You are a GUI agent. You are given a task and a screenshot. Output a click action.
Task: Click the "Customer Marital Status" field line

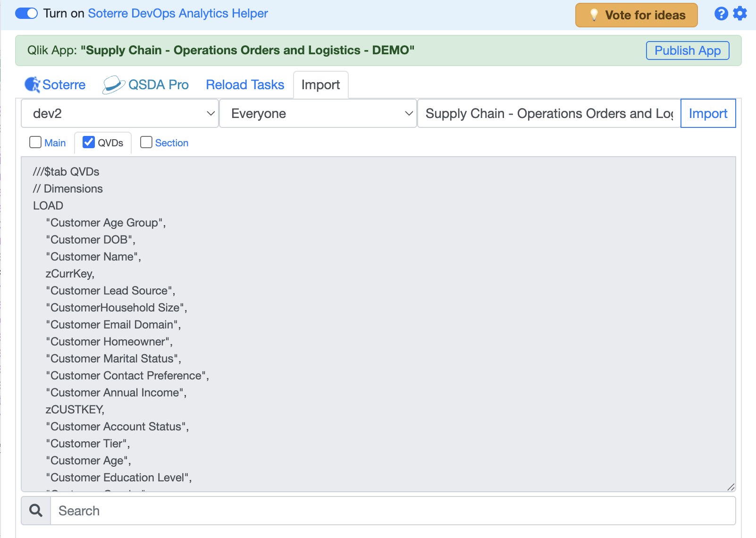click(x=113, y=359)
